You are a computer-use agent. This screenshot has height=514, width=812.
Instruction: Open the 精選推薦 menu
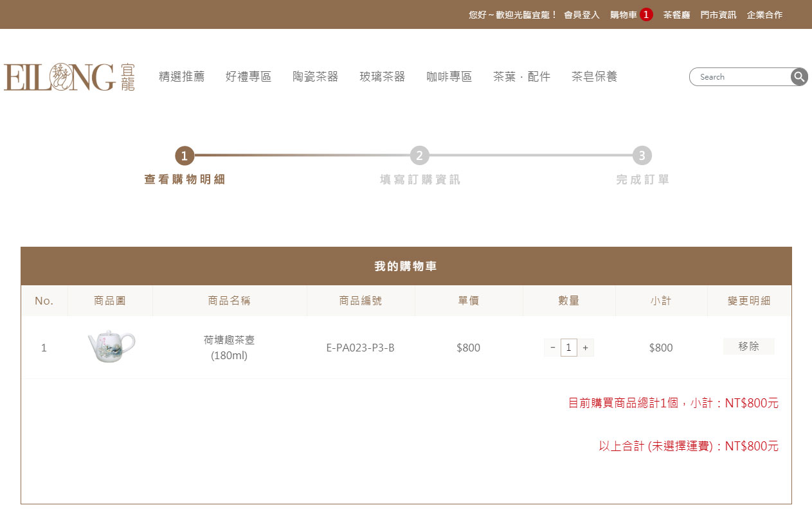[181, 77]
